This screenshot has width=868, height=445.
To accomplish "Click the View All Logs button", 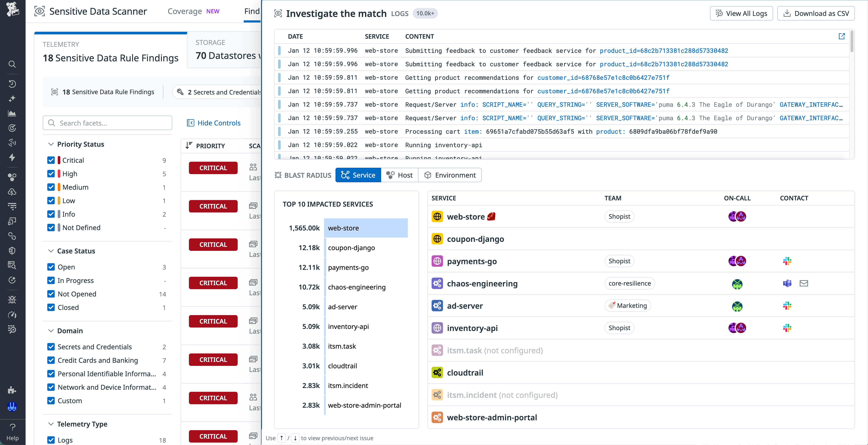I will click(741, 13).
